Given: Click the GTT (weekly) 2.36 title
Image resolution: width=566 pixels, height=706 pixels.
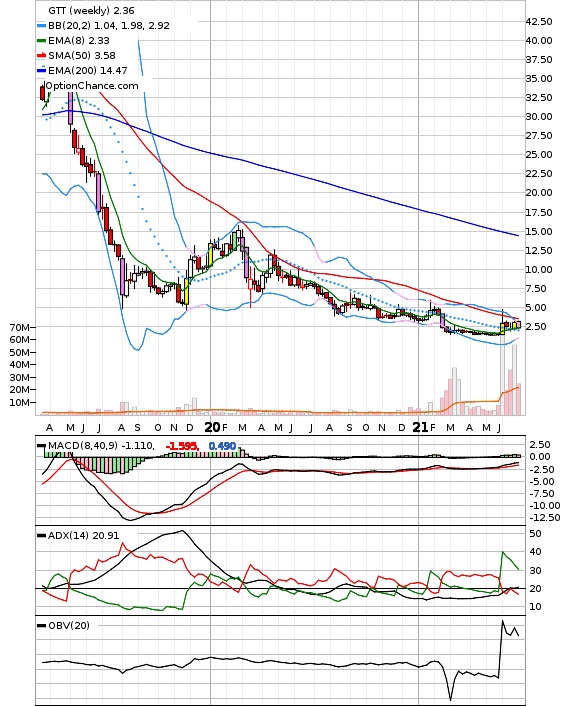Looking at the screenshot, I should (x=91, y=10).
